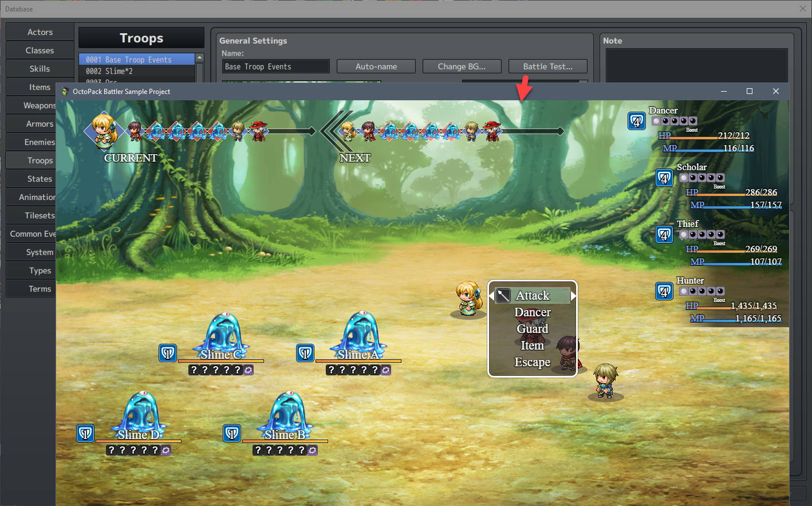The height and width of the screenshot is (506, 812).
Task: Select the Slime A enemy sprite
Action: tap(358, 335)
